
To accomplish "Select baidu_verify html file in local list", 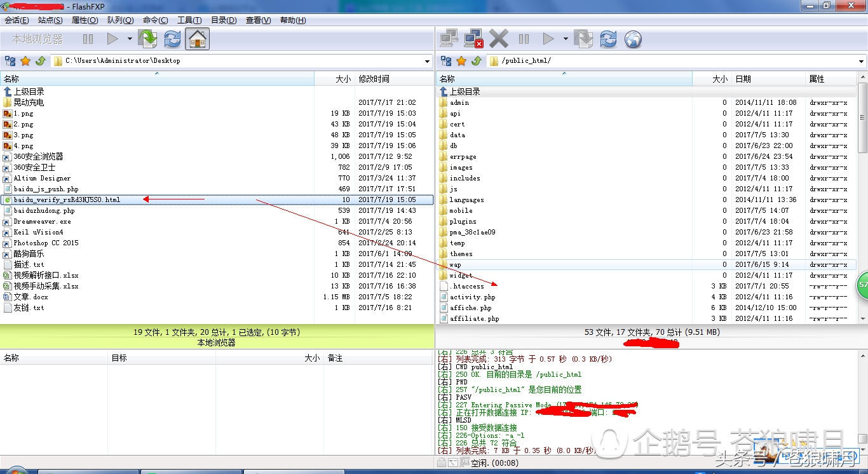I will coord(67,200).
